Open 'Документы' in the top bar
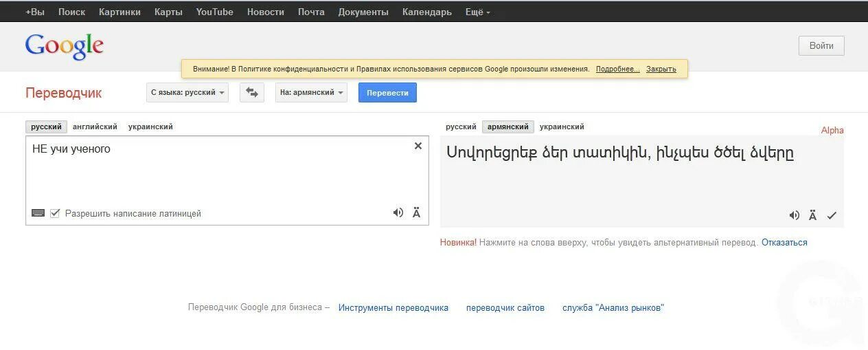Image resolution: width=868 pixels, height=350 pixels. tap(363, 12)
